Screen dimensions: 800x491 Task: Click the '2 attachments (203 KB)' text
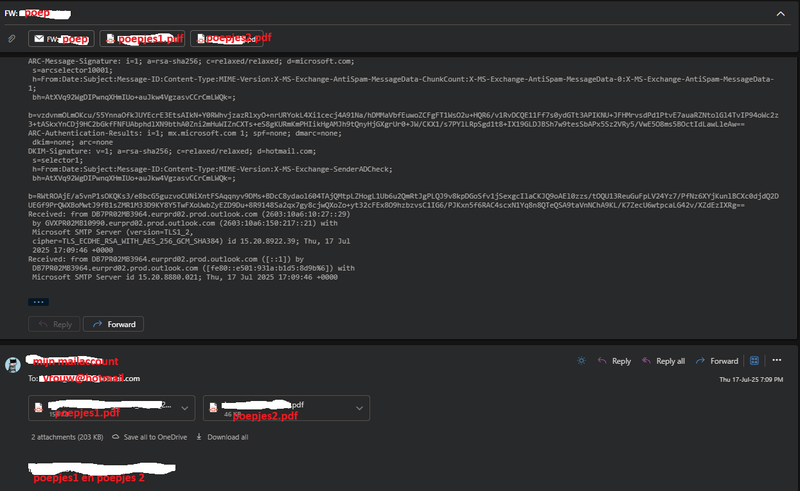click(67, 437)
